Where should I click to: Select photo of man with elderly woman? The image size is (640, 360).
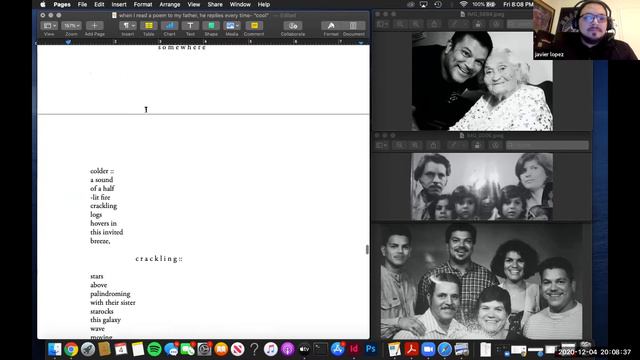pyautogui.click(x=482, y=81)
